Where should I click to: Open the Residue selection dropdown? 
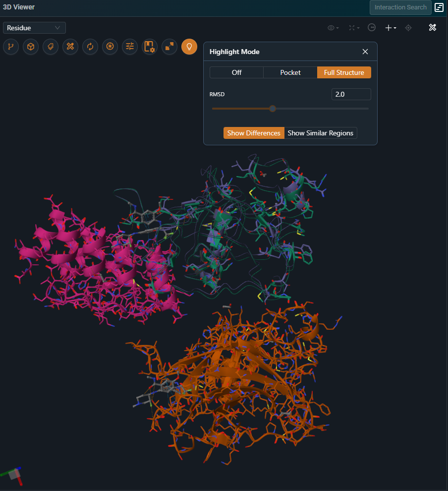pyautogui.click(x=34, y=28)
